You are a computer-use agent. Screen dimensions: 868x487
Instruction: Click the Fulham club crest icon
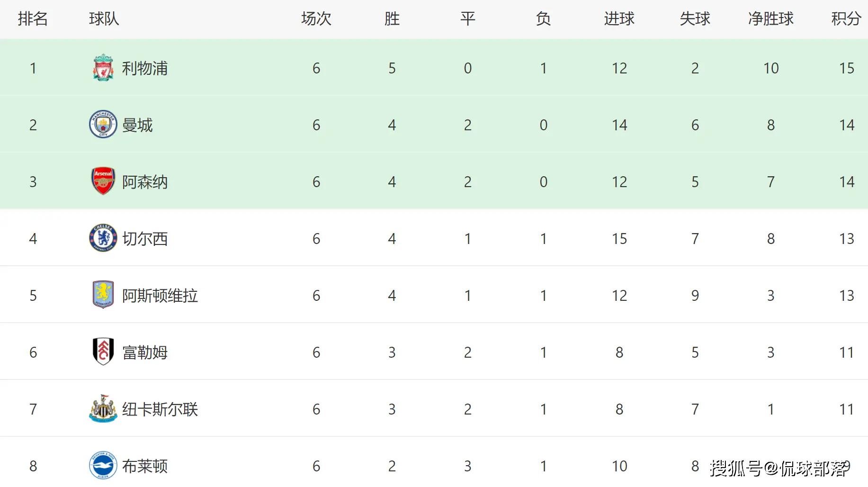pos(103,352)
